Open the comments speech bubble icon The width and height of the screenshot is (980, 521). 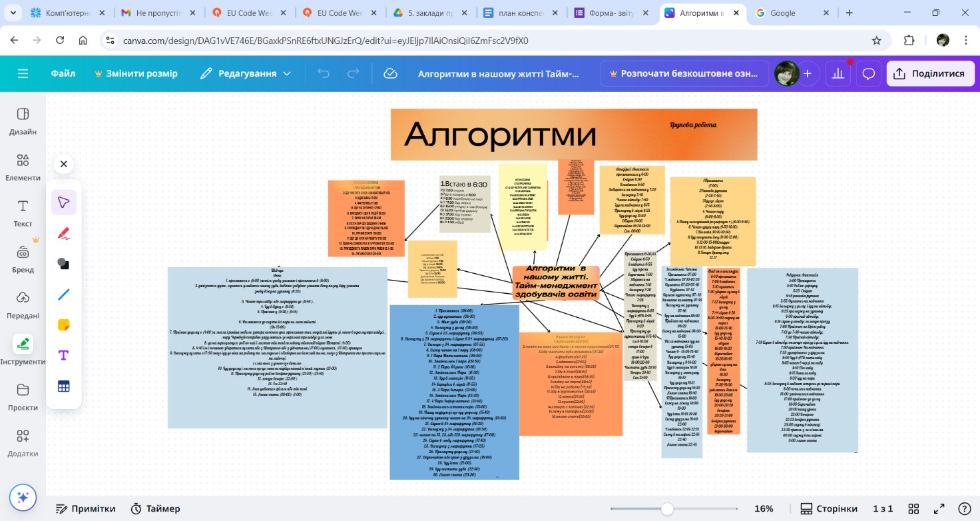[868, 74]
